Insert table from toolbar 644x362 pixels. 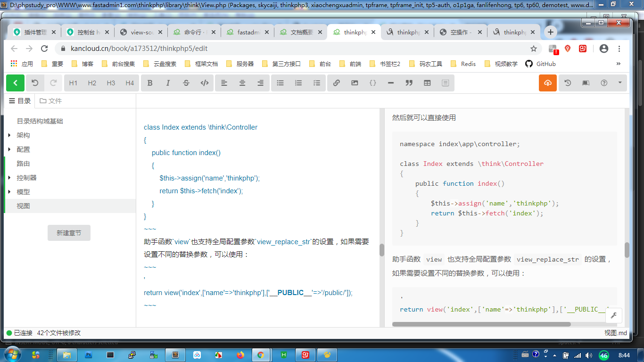coord(427,83)
